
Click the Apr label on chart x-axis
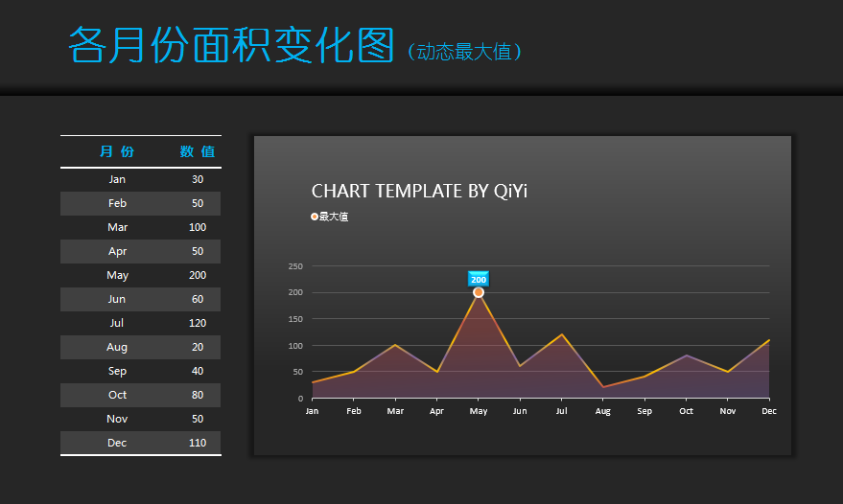pos(436,412)
